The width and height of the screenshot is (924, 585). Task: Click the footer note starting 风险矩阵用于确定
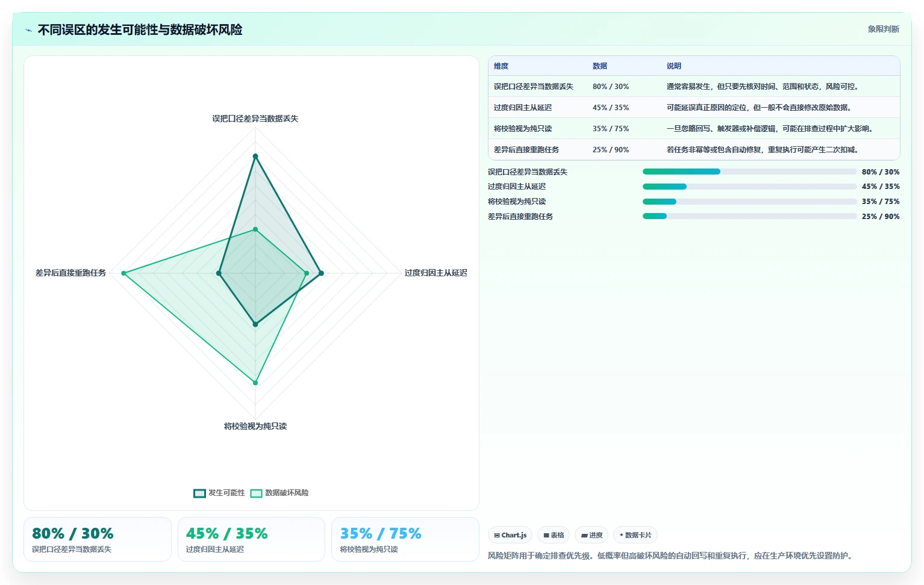(672, 556)
